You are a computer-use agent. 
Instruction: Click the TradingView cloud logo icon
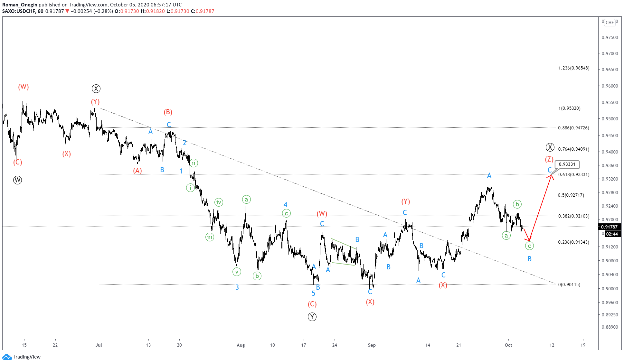7,357
